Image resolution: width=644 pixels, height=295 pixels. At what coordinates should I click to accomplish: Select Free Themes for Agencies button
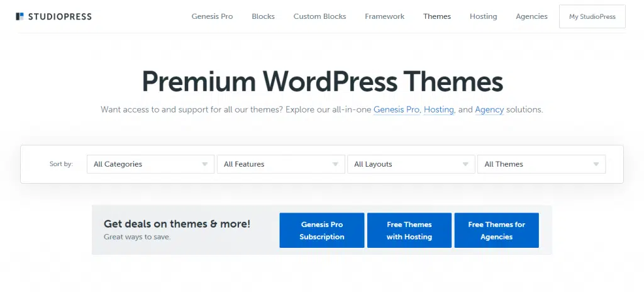coord(497,230)
